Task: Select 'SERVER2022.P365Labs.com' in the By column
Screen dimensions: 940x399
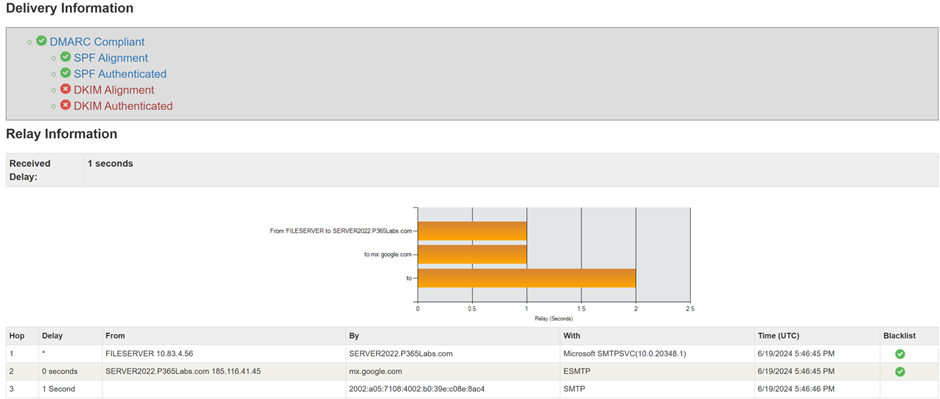Action: coord(453,353)
